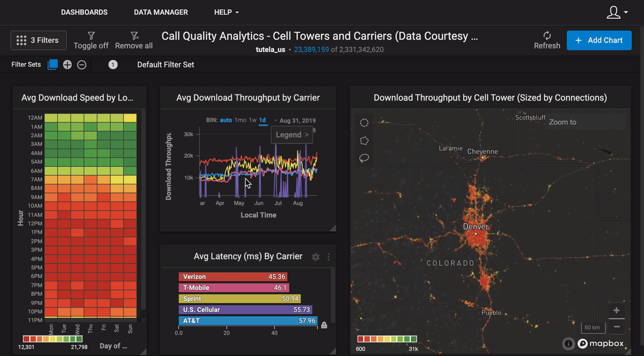Toggle off filters funnel icon
This screenshot has width=644, height=356.
91,36
